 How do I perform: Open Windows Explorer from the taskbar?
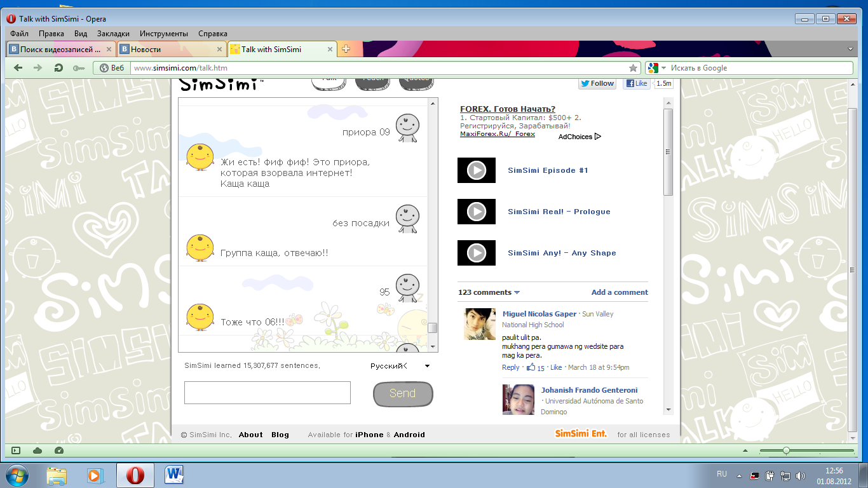pos(57,475)
